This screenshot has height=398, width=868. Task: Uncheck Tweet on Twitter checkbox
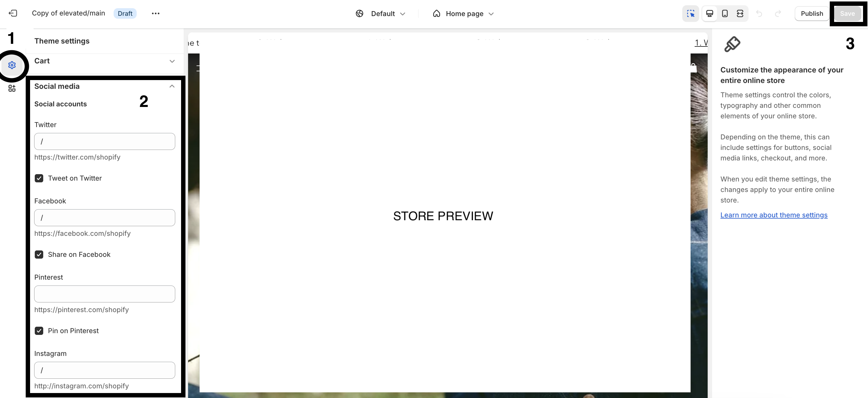click(39, 178)
